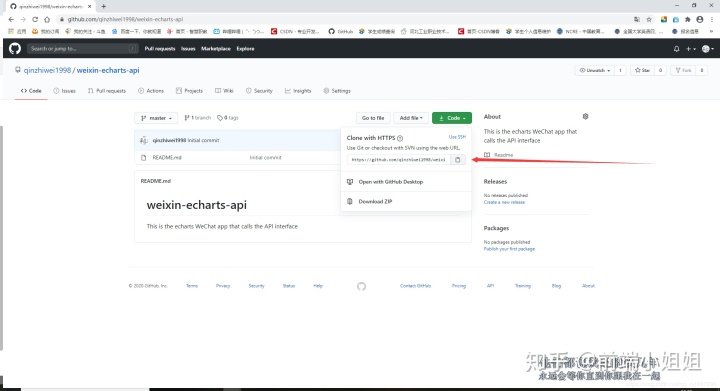Switch to the Wiki tab
The image size is (720, 391).
pos(224,91)
